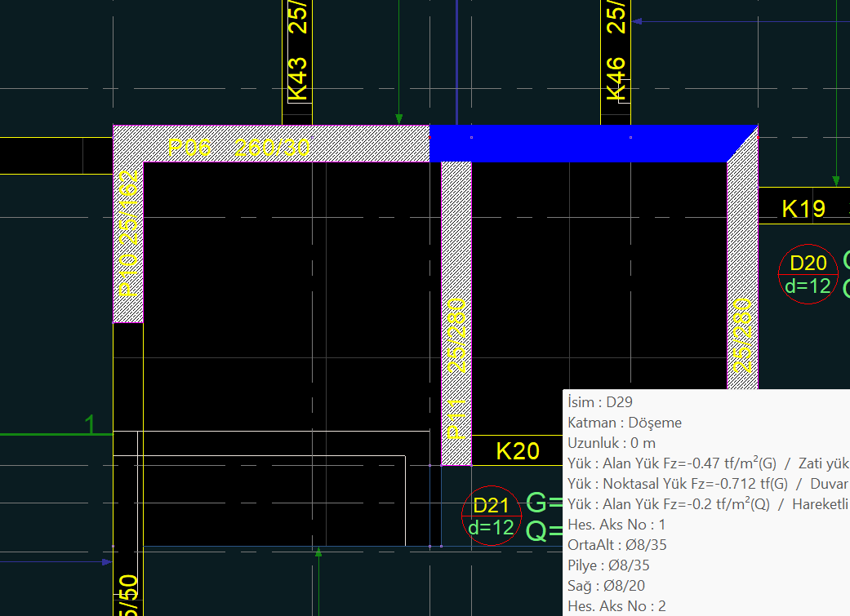Click the green up arrow below the slab
Image resolution: width=850 pixels, height=616 pixels.
point(318,553)
